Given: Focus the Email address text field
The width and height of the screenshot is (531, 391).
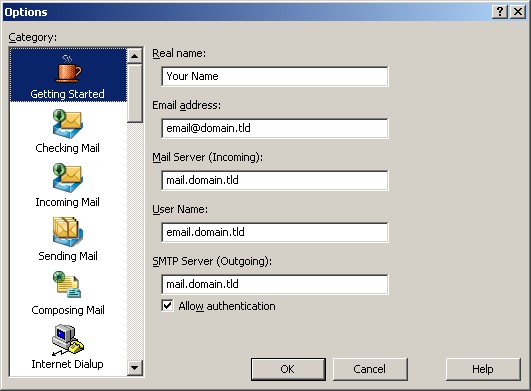Looking at the screenshot, I should tap(275, 128).
